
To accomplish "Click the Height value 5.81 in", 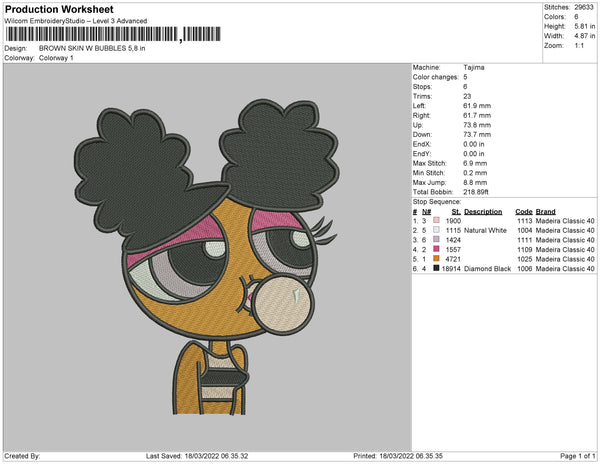I will pos(585,26).
